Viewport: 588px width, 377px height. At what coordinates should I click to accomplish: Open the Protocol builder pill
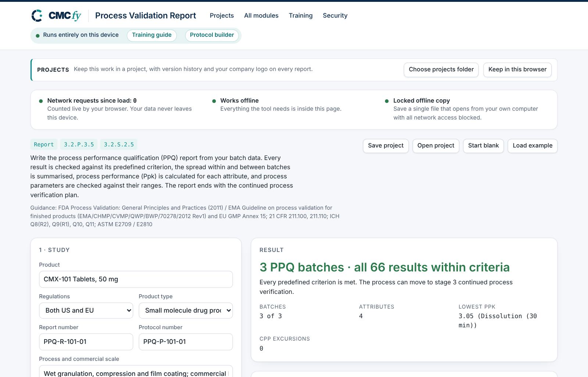click(x=212, y=35)
